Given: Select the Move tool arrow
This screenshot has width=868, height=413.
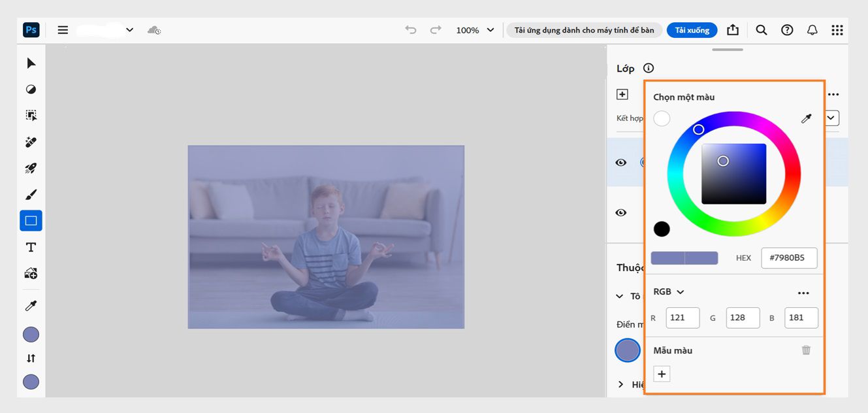Looking at the screenshot, I should tap(31, 63).
